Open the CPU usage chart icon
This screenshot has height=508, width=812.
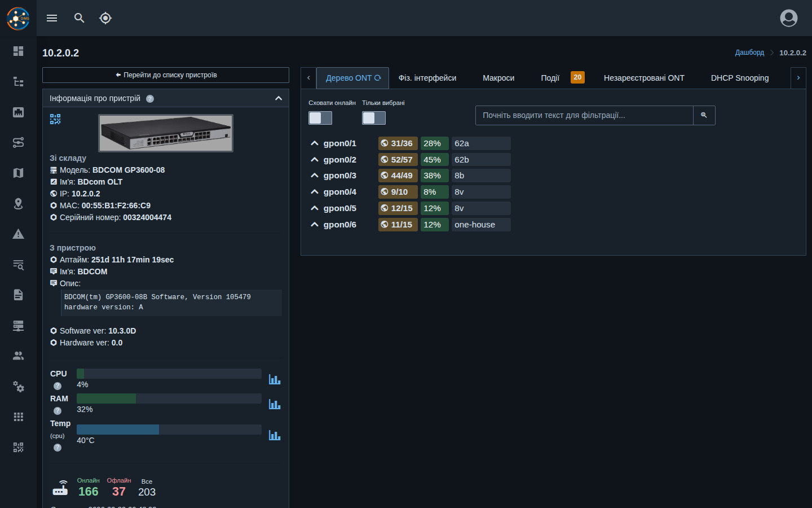(275, 379)
